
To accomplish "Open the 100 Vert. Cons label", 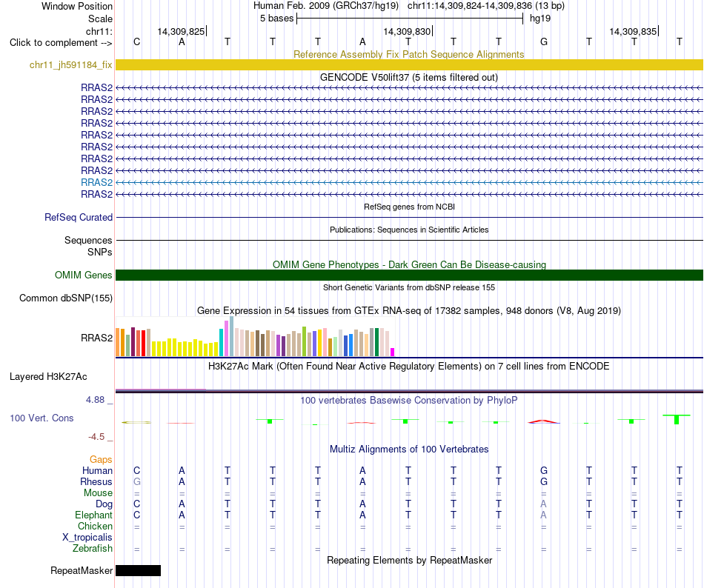I will pos(41,418).
